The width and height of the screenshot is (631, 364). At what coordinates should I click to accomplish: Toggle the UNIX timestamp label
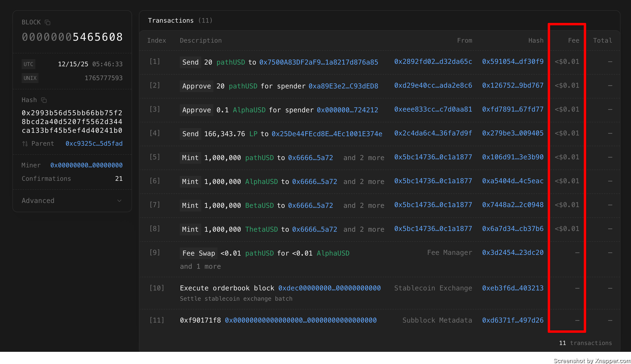pyautogui.click(x=30, y=78)
